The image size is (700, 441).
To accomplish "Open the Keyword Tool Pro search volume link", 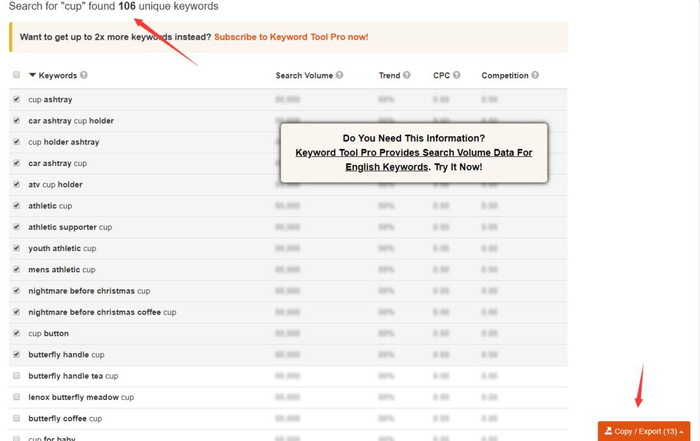I will (x=414, y=159).
